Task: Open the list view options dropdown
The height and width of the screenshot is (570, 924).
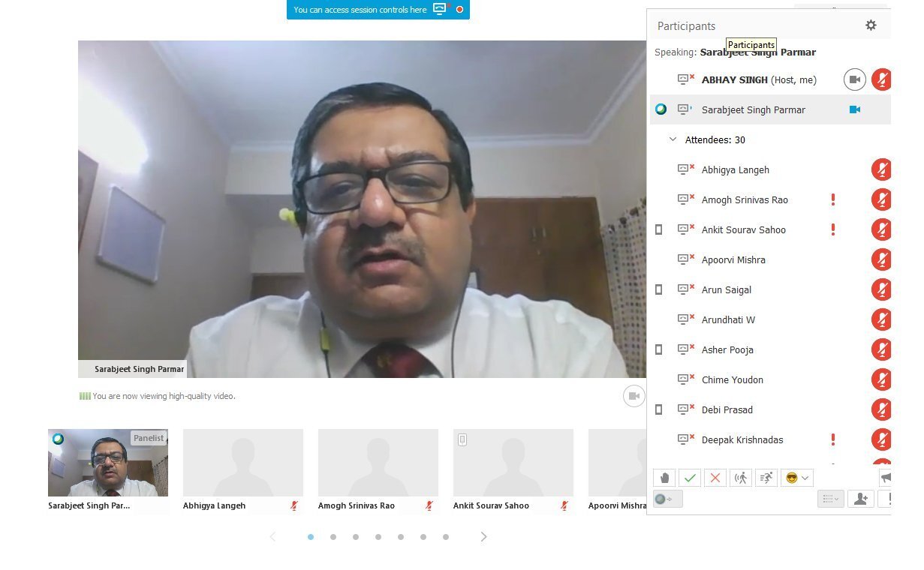Action: pos(830,499)
